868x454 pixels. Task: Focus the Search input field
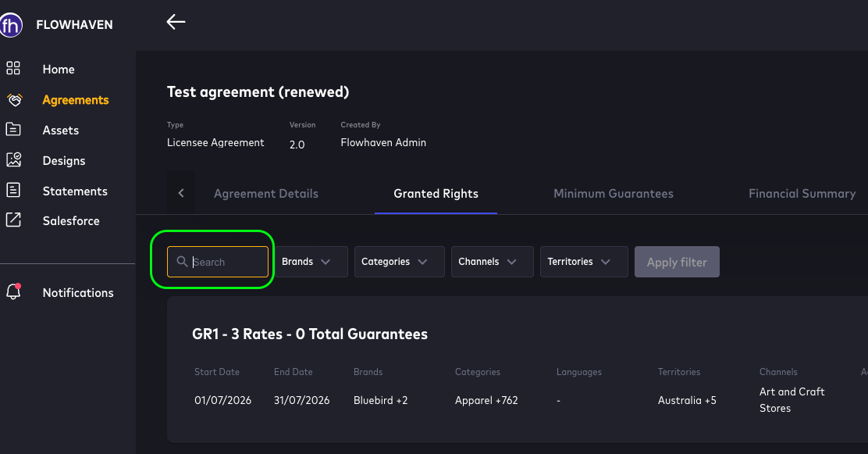(x=218, y=262)
